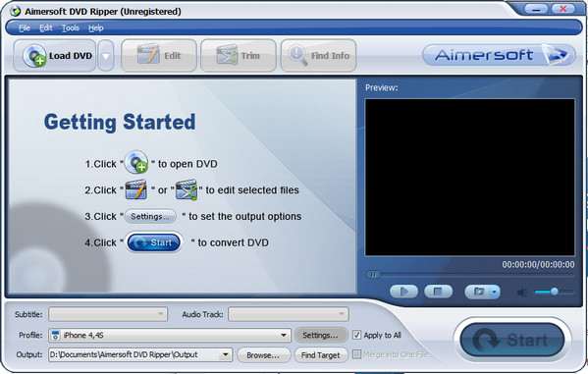This screenshot has height=374, width=588.
Task: Click the app icon in the title bar
Action: pos(15,11)
